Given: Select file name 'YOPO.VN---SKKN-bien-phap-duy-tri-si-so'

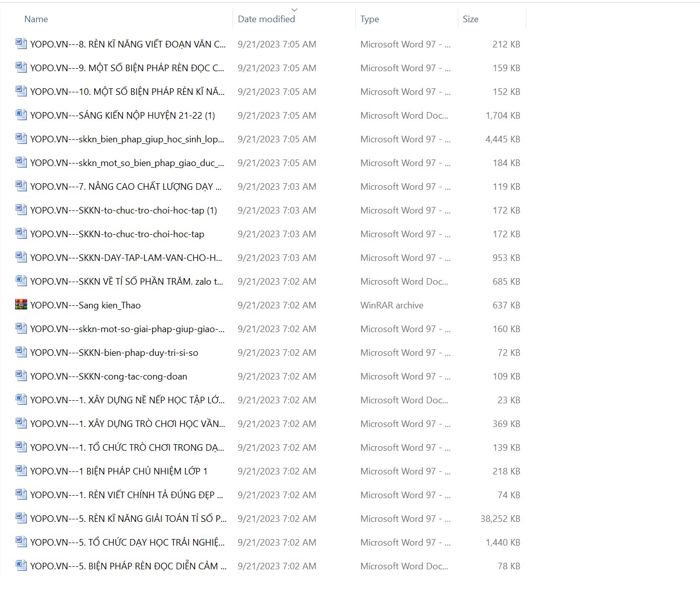Looking at the screenshot, I should (x=114, y=353).
